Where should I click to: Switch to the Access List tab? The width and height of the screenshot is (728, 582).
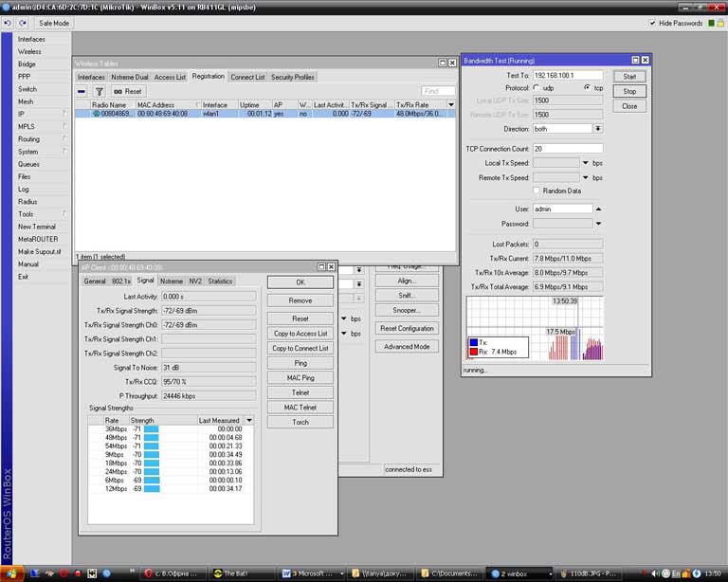point(170,77)
